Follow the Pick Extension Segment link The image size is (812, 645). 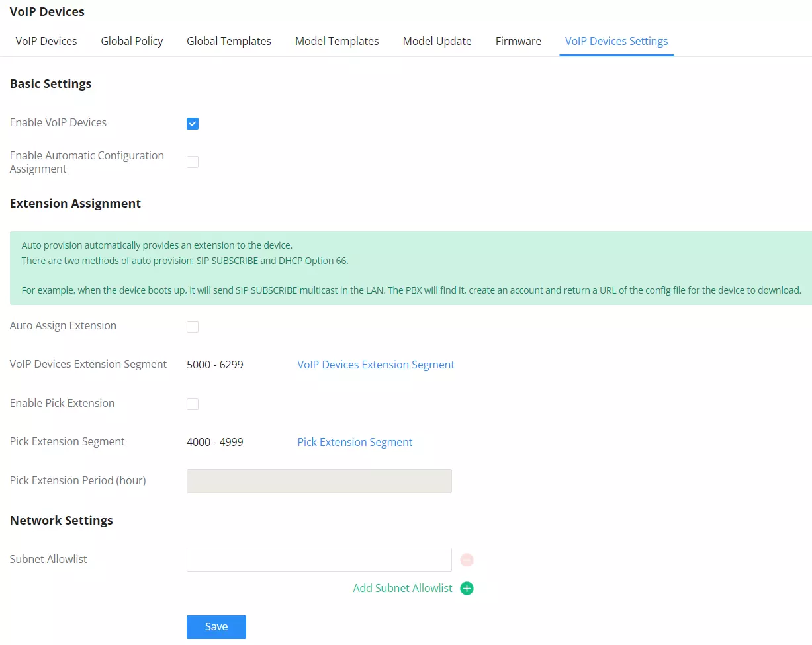point(355,442)
